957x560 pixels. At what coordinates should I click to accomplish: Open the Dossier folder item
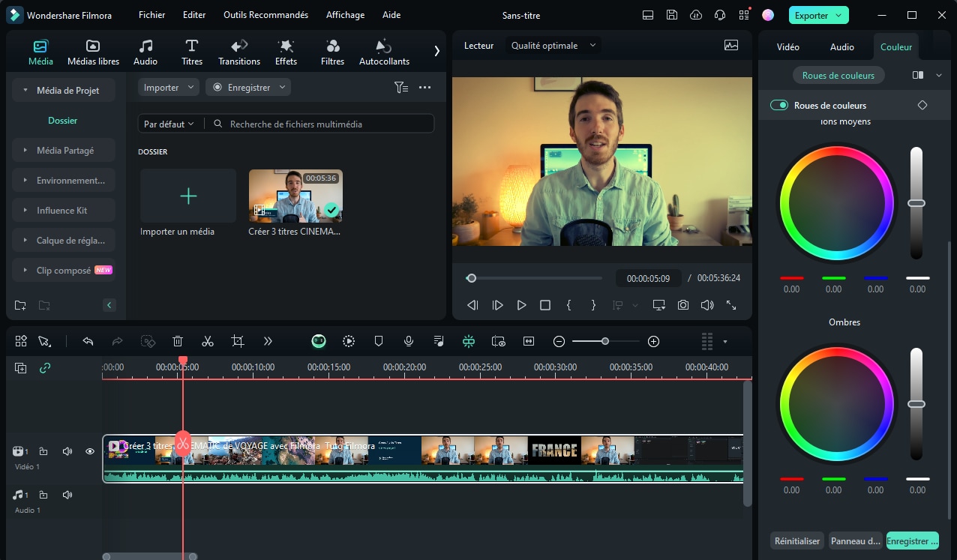(x=63, y=120)
